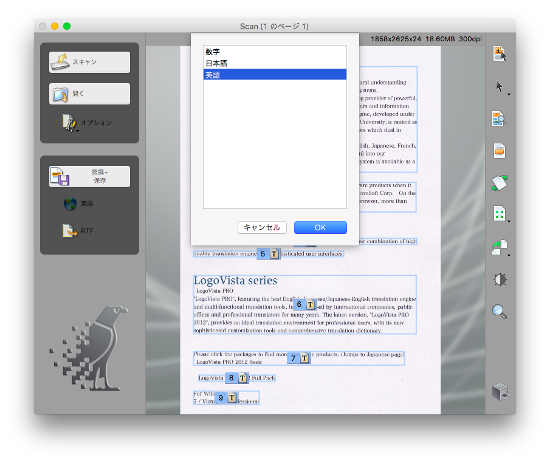Click the T text-type icon of zone 8

click(x=242, y=378)
